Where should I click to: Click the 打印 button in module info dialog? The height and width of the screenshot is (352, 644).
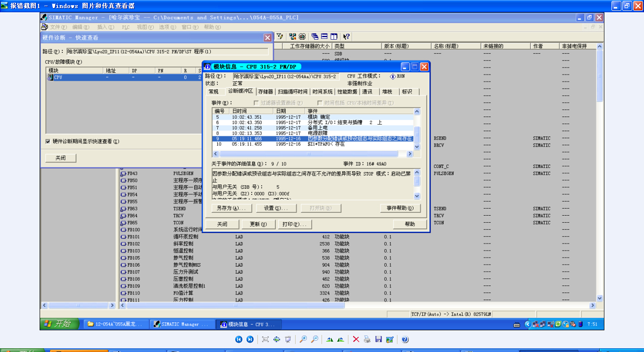pyautogui.click(x=294, y=224)
